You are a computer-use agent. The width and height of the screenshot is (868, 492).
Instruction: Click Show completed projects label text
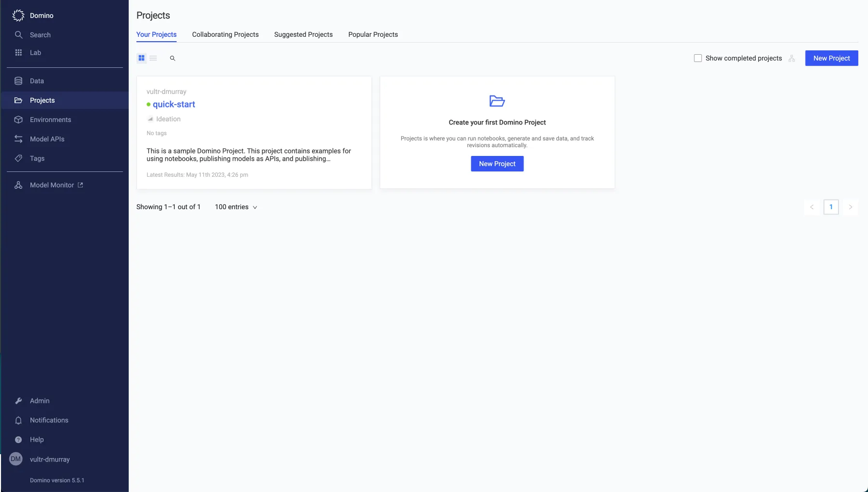coord(744,58)
